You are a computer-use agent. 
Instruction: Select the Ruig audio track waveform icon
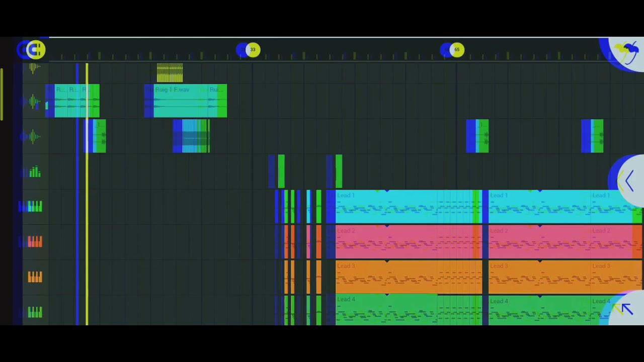[34, 102]
